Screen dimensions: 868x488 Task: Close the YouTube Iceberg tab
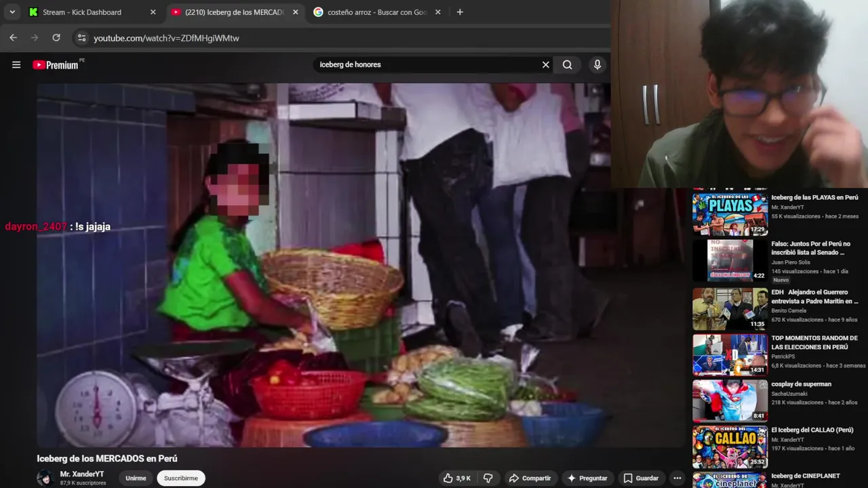[x=295, y=12]
